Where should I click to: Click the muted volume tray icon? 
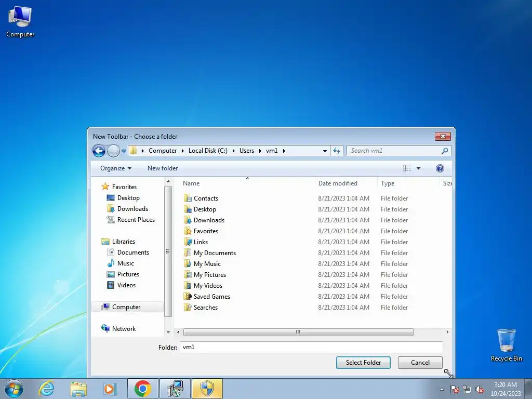pos(480,389)
